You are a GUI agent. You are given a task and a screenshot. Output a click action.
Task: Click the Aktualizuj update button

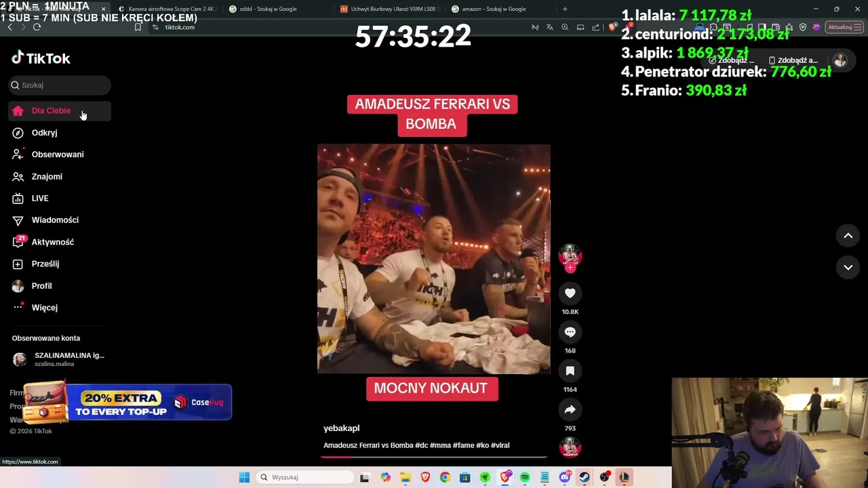point(844,27)
